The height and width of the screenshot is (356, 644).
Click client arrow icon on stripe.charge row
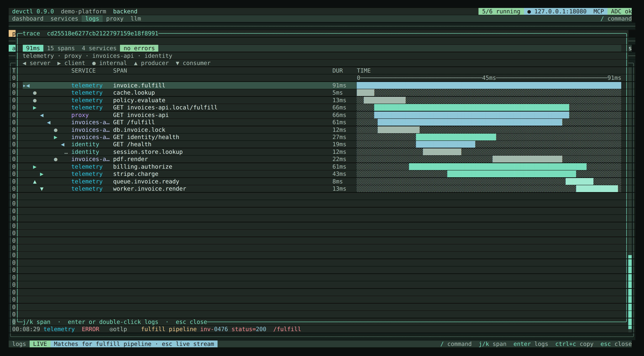click(x=42, y=174)
